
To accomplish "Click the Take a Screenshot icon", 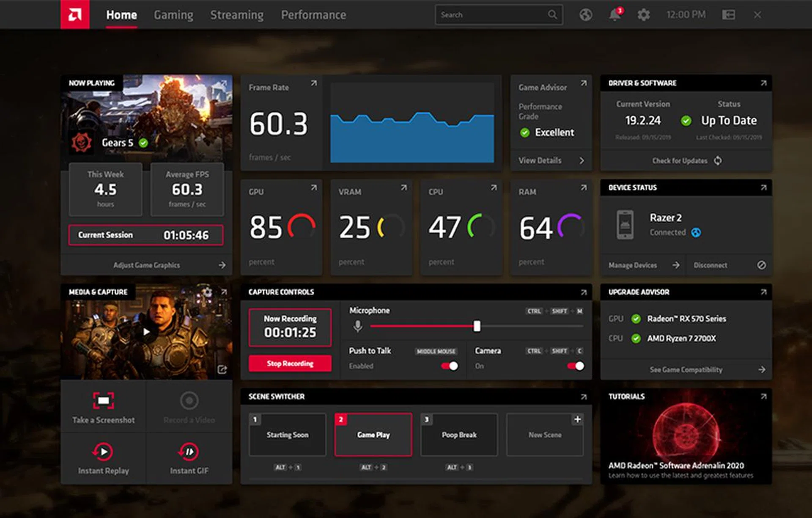I will (x=103, y=400).
